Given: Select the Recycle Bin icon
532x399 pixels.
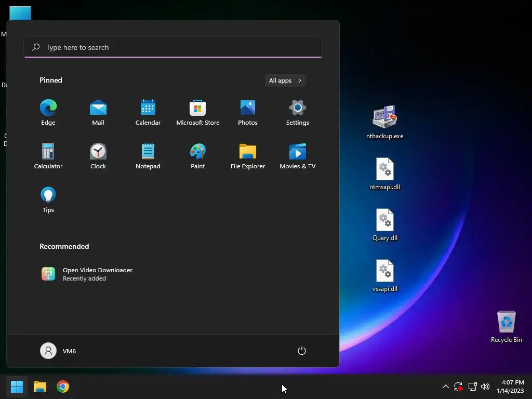Looking at the screenshot, I should pos(506,326).
